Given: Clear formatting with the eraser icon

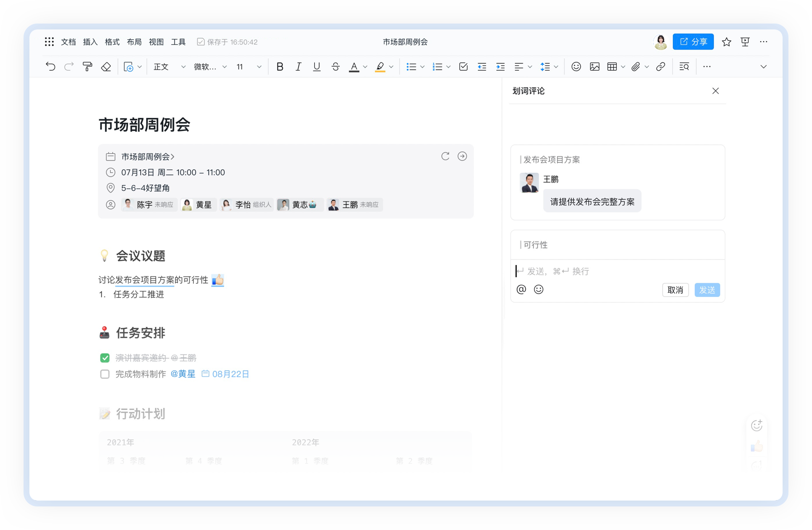Looking at the screenshot, I should pyautogui.click(x=106, y=66).
